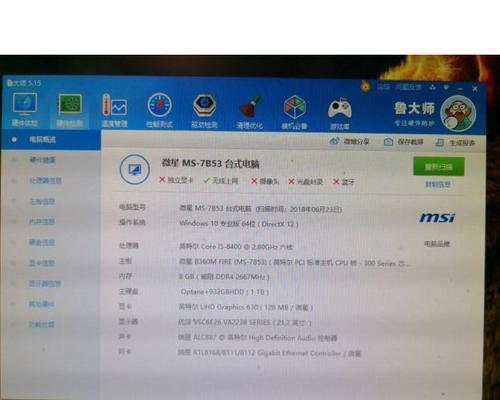Open the title bar dropdown menu arrow
This screenshot has height=400, width=500.
pos(446,88)
